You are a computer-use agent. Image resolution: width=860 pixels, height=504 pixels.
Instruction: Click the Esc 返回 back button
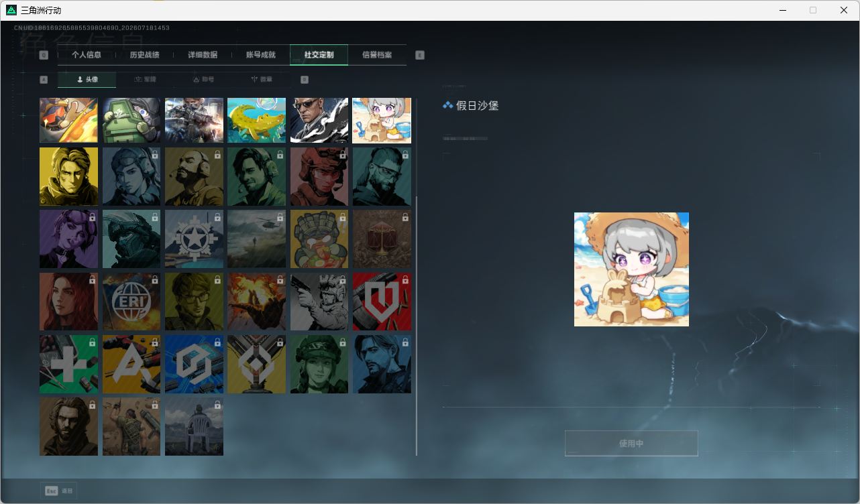[x=59, y=491]
